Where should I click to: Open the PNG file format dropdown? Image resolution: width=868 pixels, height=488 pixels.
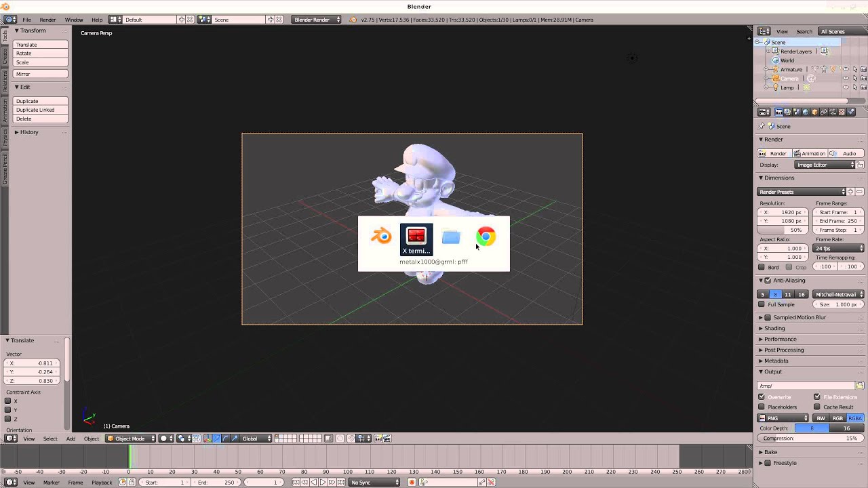[x=783, y=418]
